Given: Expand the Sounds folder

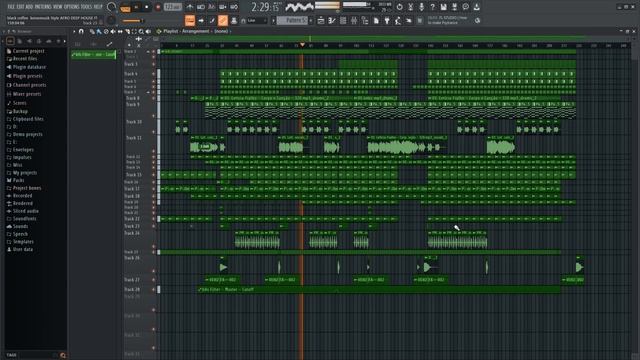Looking at the screenshot, I should [20, 226].
